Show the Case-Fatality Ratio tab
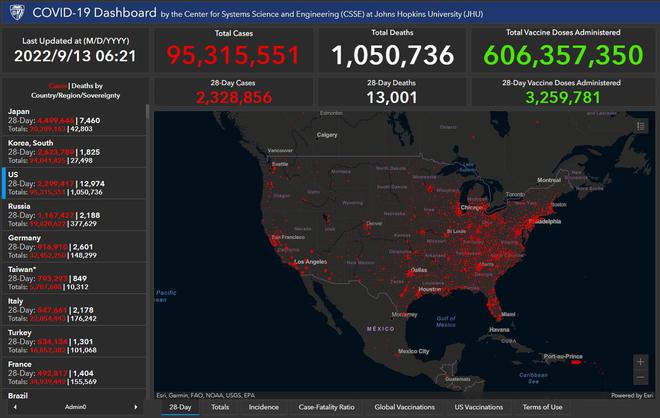This screenshot has height=418, width=660. 327,407
